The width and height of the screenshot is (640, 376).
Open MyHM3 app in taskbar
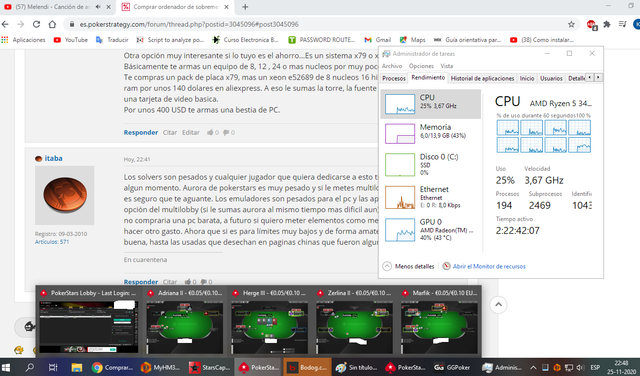tap(160, 367)
